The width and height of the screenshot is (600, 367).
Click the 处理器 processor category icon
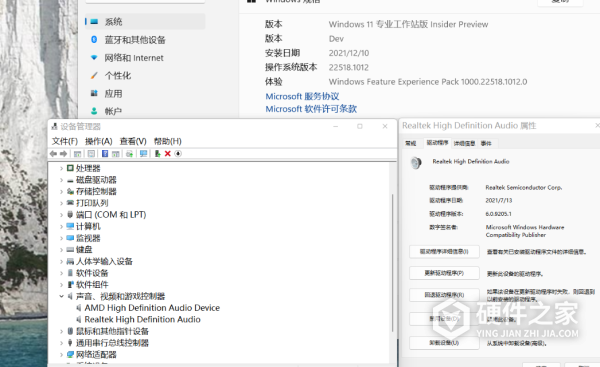tap(70, 168)
